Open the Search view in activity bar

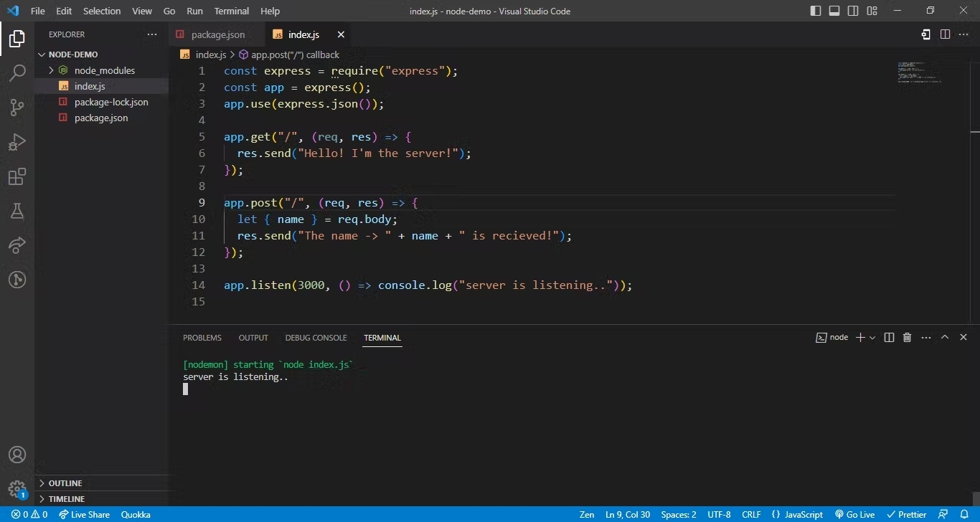[x=17, y=72]
